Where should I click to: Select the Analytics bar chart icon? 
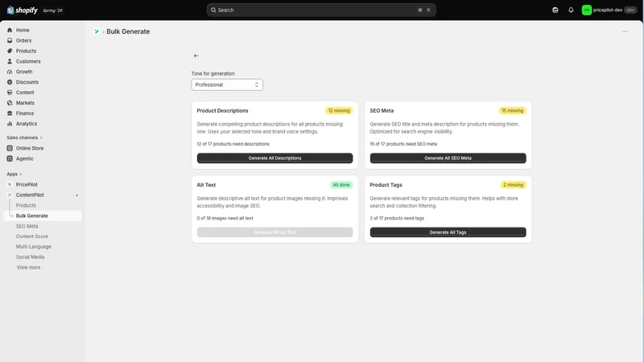(10, 124)
